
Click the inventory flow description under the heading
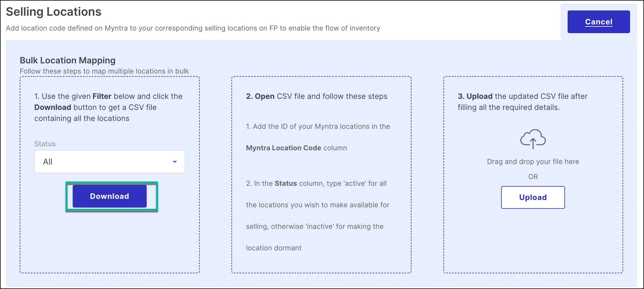[x=193, y=28]
